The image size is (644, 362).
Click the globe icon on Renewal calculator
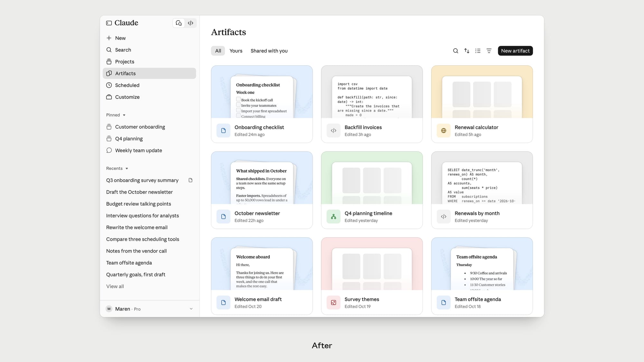[444, 131]
